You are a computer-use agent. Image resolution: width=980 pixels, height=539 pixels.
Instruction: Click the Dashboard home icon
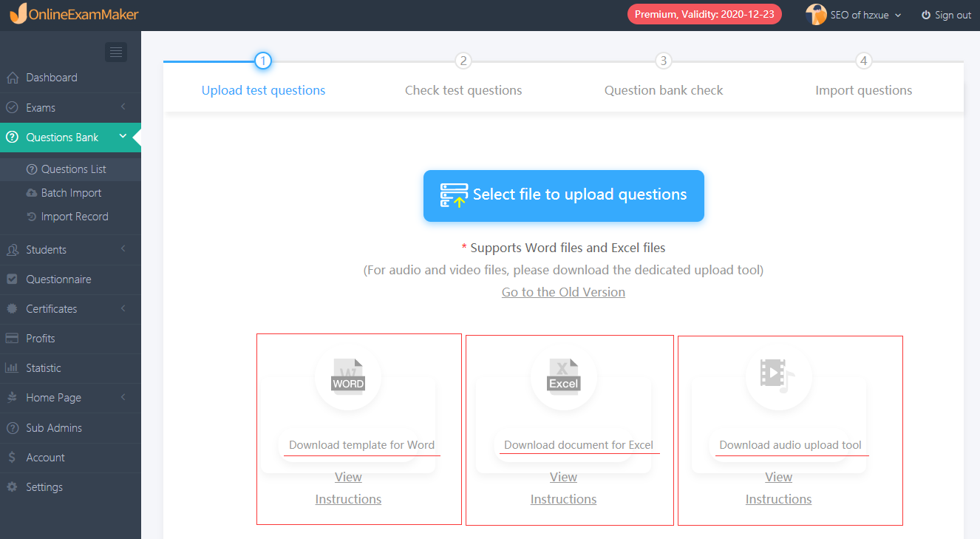12,78
